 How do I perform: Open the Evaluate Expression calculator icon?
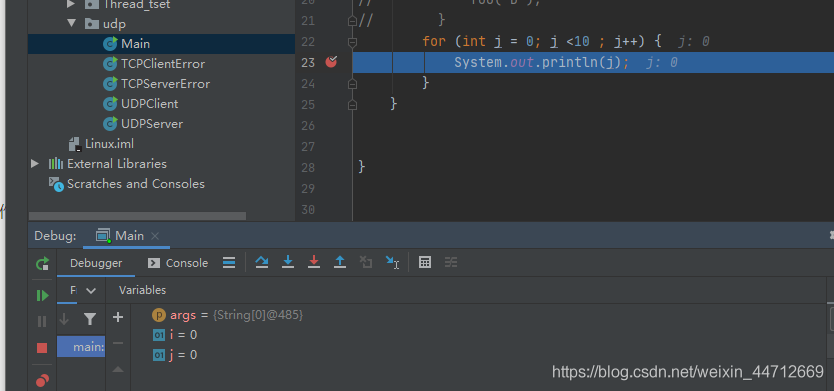[x=424, y=262]
